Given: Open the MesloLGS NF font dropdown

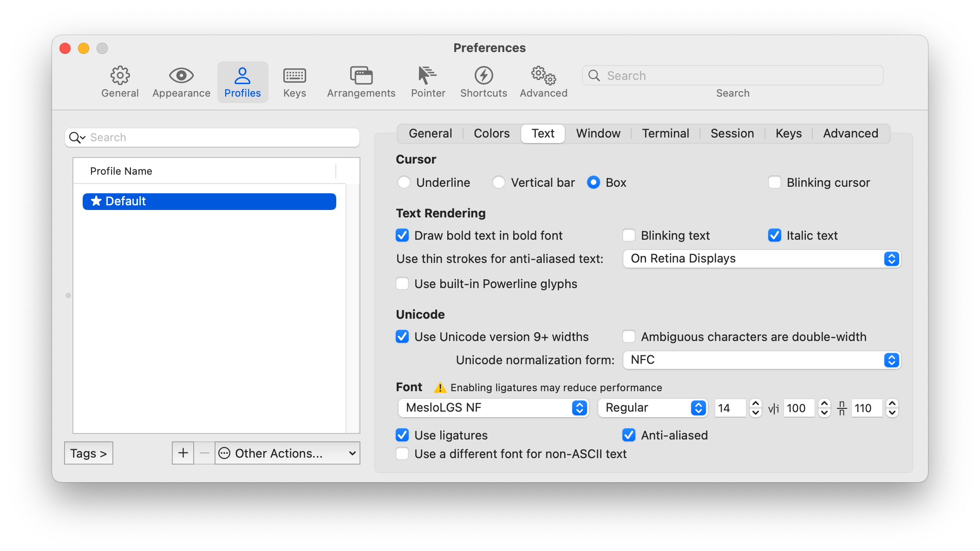Looking at the screenshot, I should click(493, 408).
